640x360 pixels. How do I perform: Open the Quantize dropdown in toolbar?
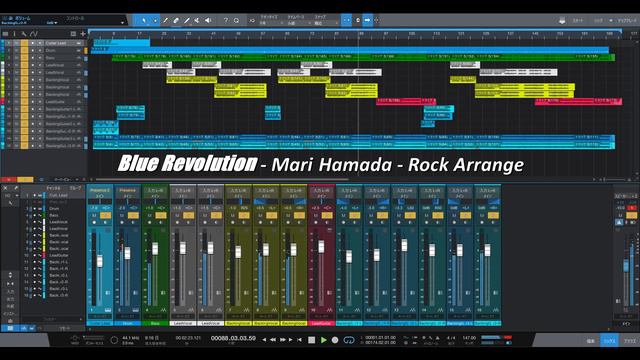(271, 23)
